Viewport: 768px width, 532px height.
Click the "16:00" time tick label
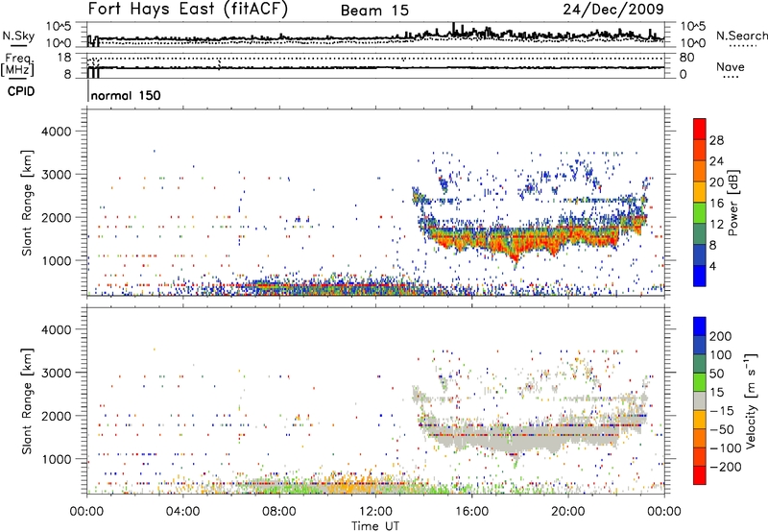(471, 512)
